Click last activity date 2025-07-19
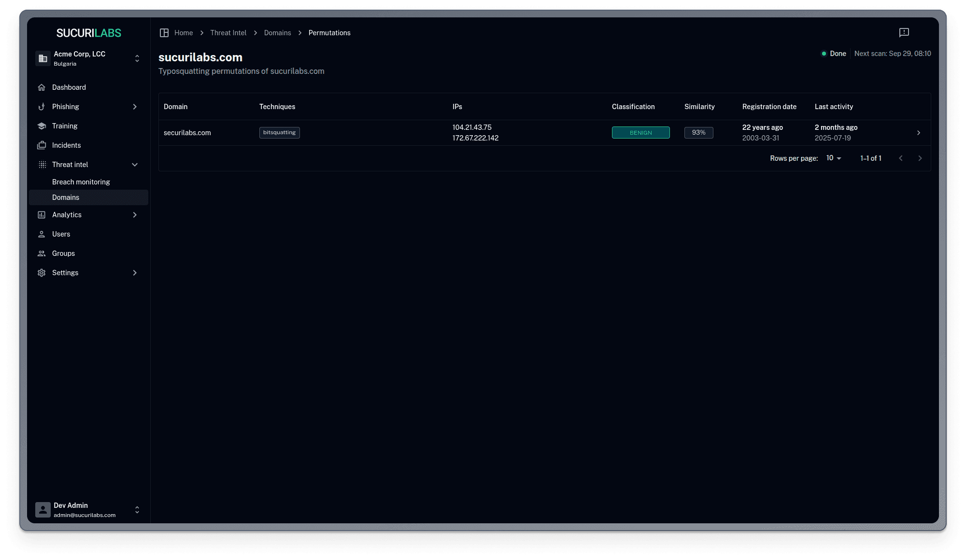This screenshot has height=560, width=966. pos(833,138)
